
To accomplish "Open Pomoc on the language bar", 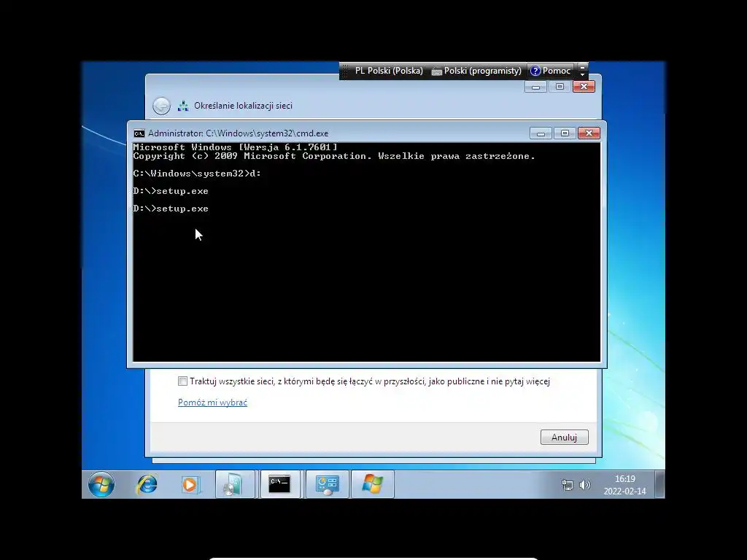I will 551,71.
